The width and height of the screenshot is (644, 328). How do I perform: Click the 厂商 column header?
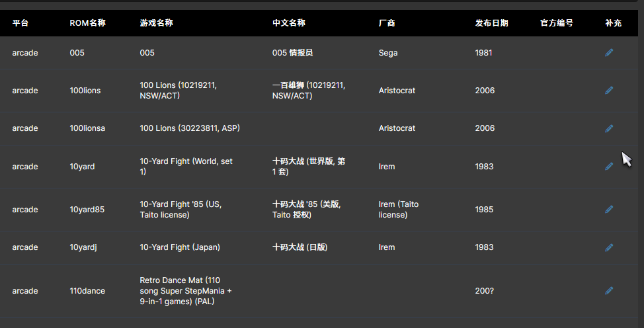[387, 23]
